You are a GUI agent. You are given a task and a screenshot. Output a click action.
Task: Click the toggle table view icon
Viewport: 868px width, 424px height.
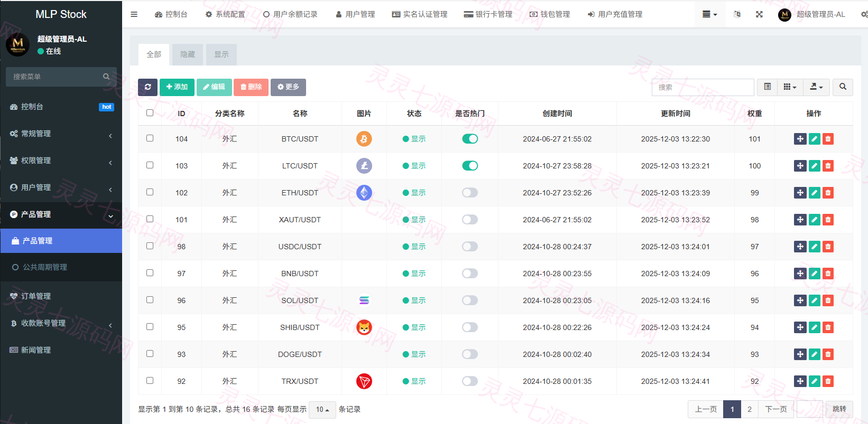pos(768,87)
